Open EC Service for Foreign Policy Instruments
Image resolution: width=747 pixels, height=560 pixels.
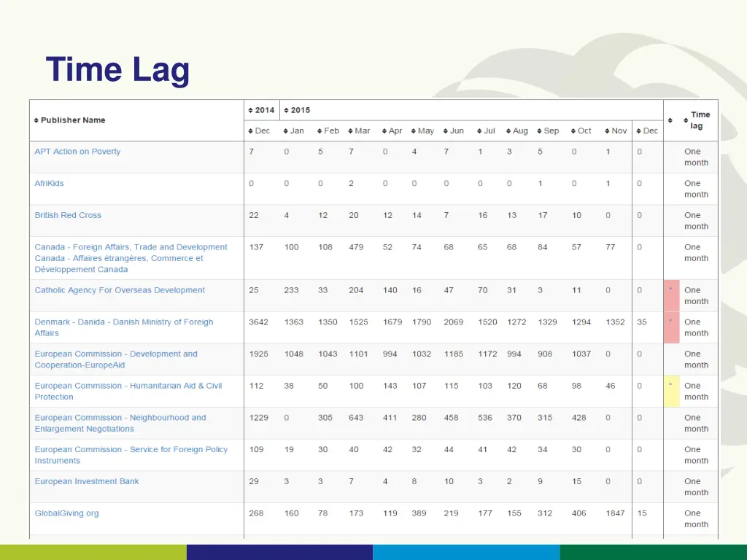[x=131, y=455]
